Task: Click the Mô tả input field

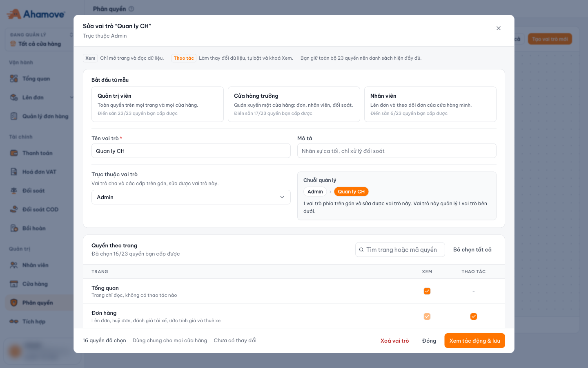Action: coord(397,151)
